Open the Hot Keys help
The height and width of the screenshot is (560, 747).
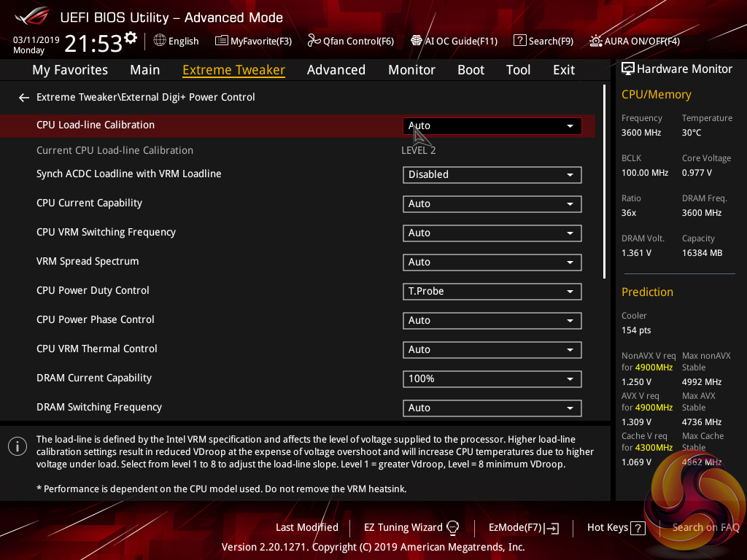(616, 527)
